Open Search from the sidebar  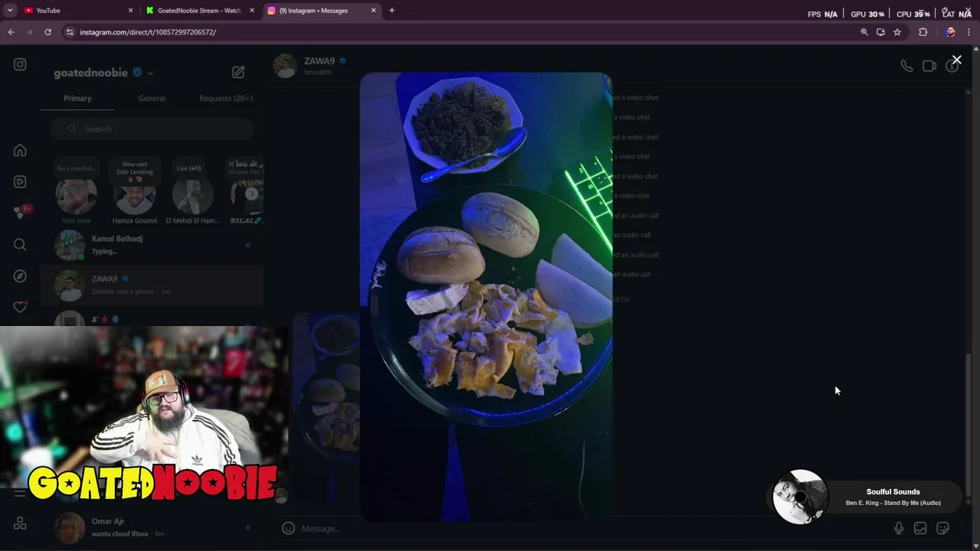pyautogui.click(x=20, y=244)
